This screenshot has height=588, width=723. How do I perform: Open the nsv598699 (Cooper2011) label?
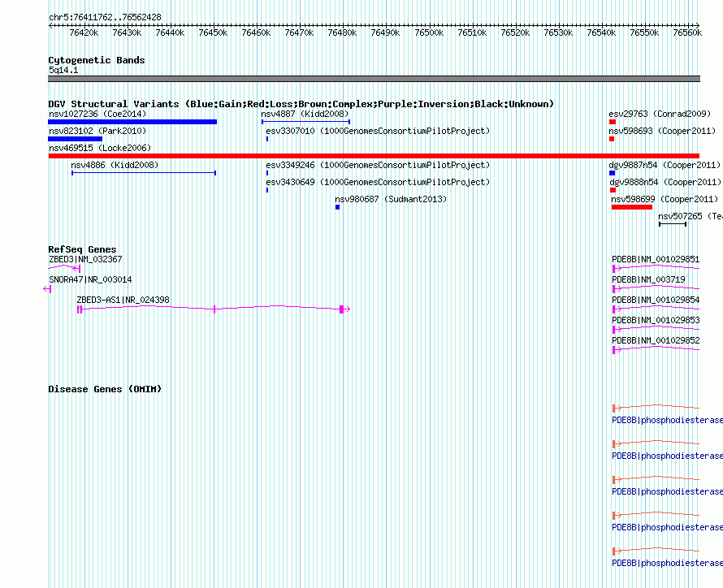click(665, 199)
